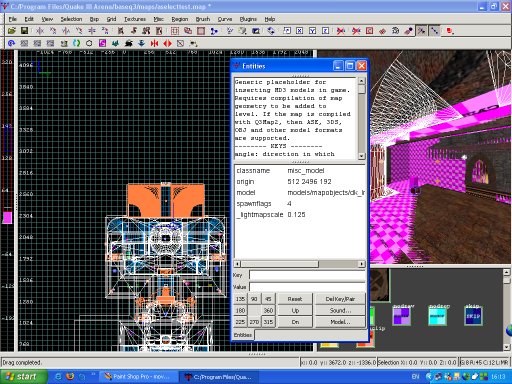
Task: Click the Select Complete Tall icon
Action: pyautogui.click(x=121, y=31)
